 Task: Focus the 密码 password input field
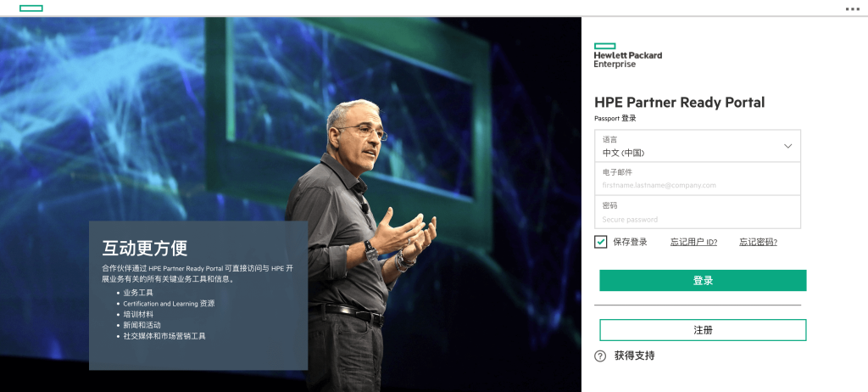[x=698, y=212]
